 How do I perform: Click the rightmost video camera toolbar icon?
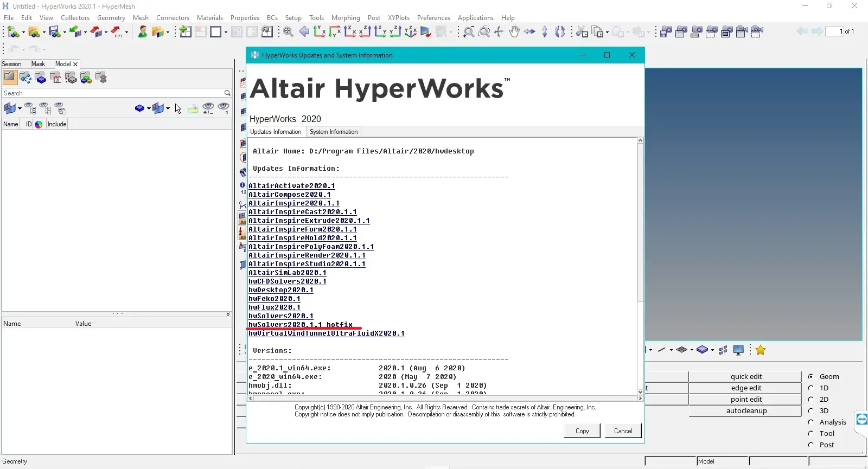pos(757,32)
